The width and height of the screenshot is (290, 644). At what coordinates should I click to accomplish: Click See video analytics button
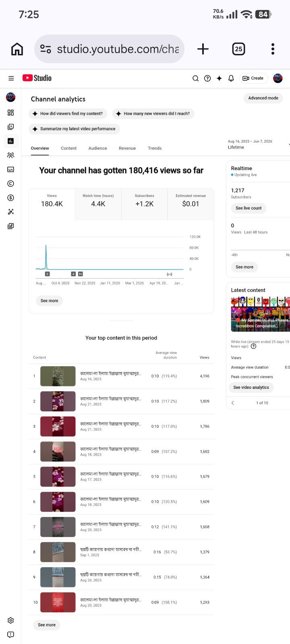click(x=251, y=388)
